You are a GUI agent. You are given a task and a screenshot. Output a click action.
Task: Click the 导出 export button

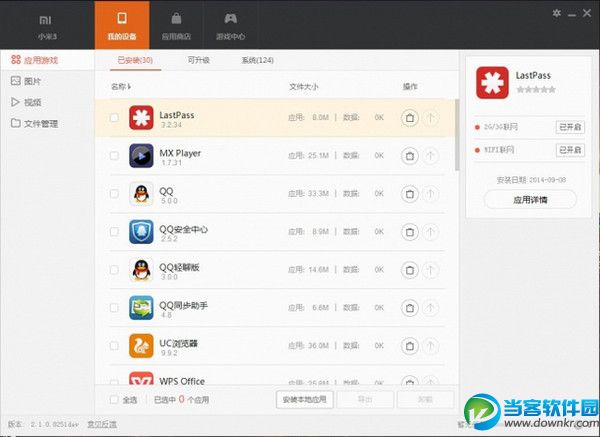click(x=365, y=399)
